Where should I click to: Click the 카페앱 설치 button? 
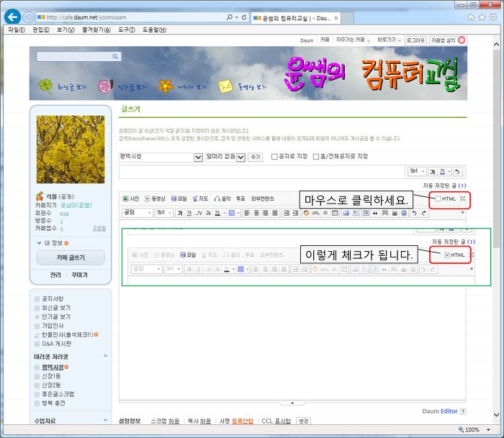pos(448,40)
